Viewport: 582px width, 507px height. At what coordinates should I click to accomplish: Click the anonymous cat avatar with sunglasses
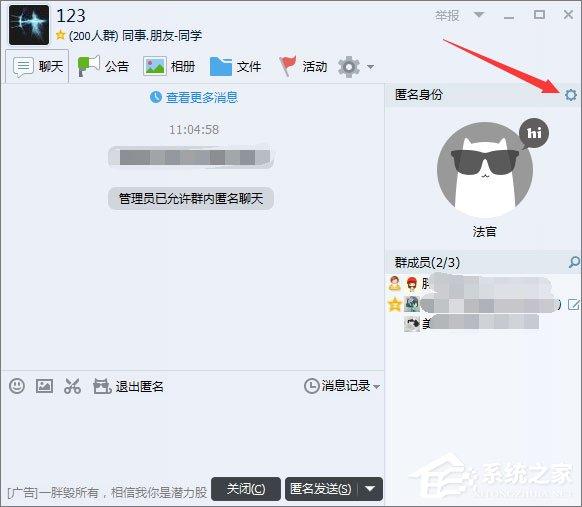[485, 170]
